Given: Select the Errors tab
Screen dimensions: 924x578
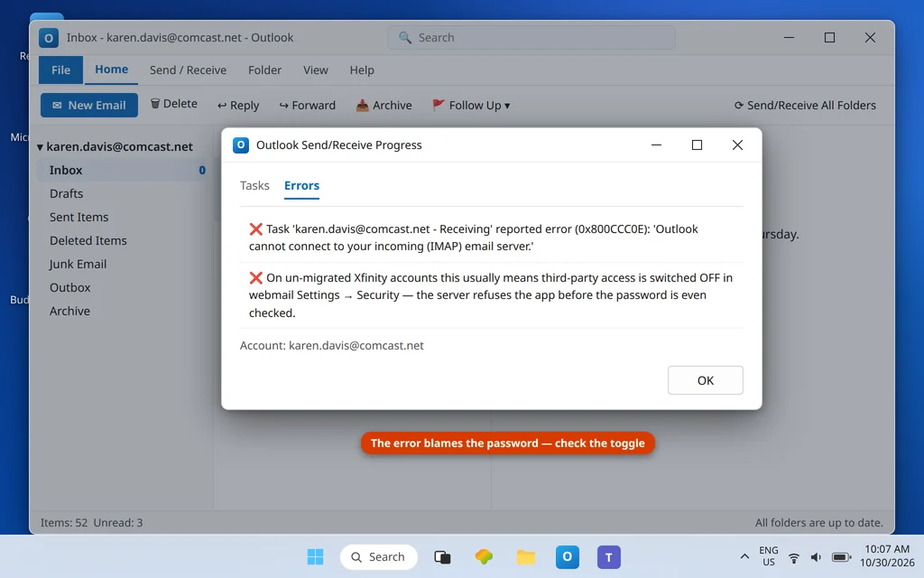Looking at the screenshot, I should pos(301,185).
